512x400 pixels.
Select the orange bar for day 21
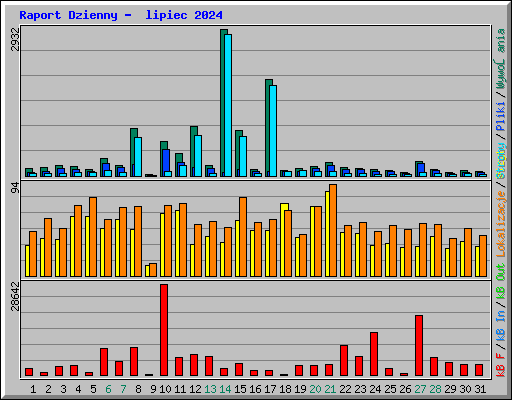tap(333, 230)
